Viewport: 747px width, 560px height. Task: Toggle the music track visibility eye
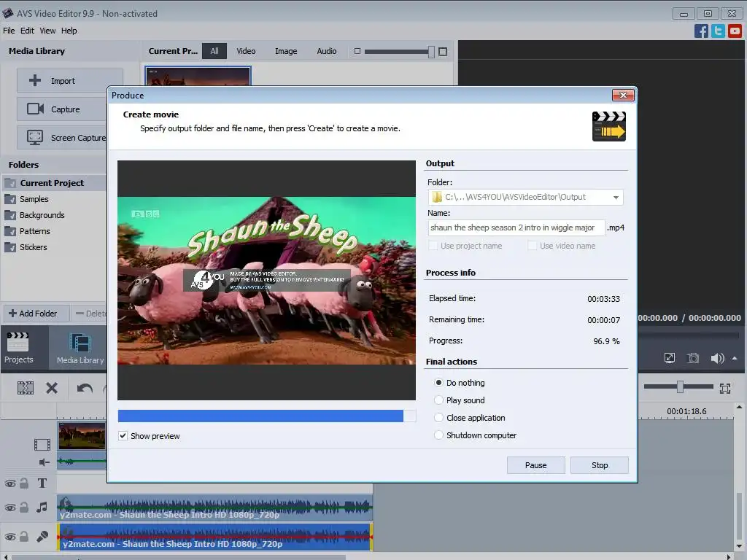[10, 507]
